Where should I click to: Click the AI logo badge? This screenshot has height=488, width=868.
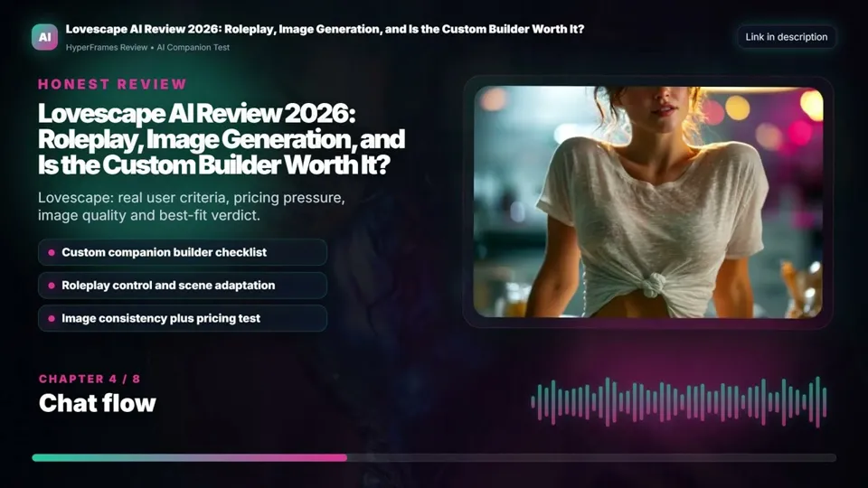tap(45, 37)
